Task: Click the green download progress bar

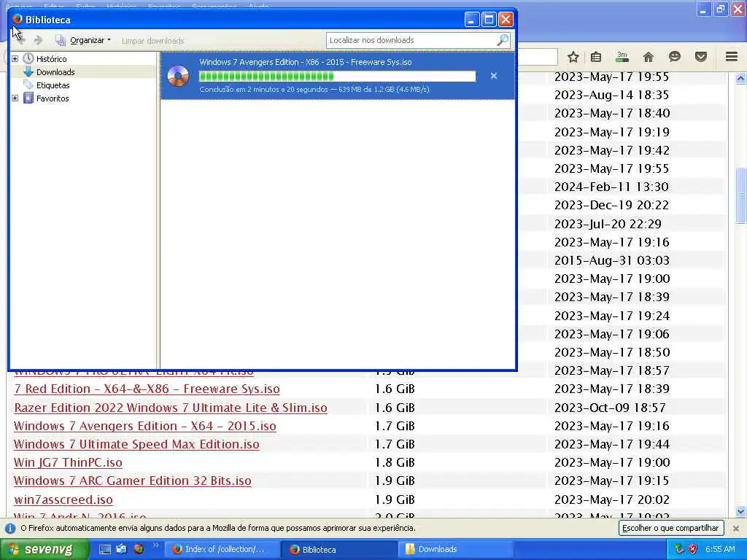Action: [337, 76]
